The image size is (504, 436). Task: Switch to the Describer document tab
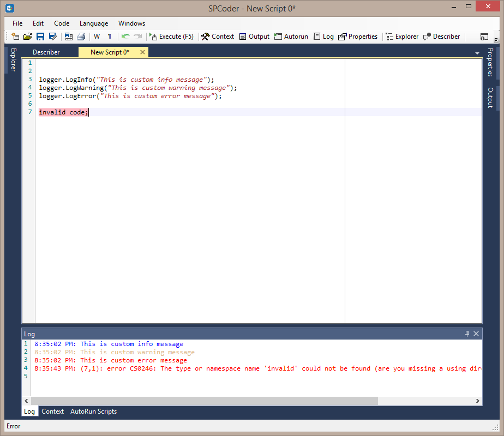pyautogui.click(x=46, y=52)
